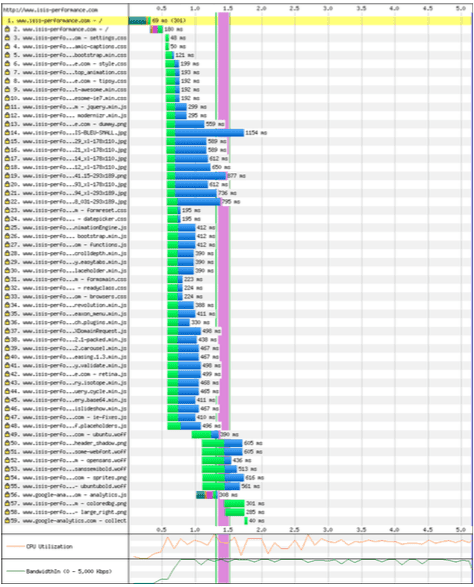Click lock icon on row 2 root request
Image resolution: width=474 pixels, height=587 pixels.
click(7, 29)
